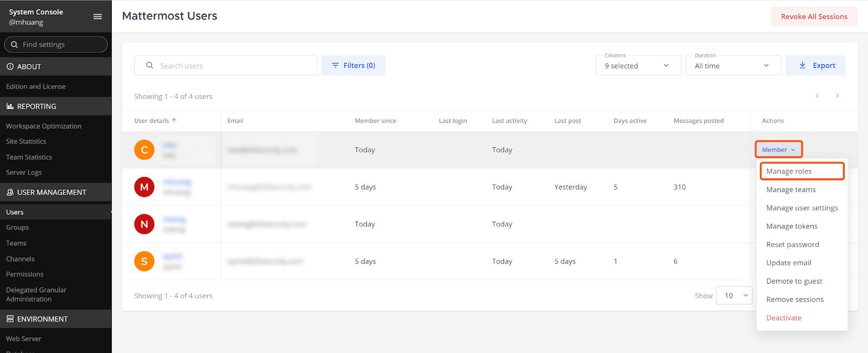Toggle the Member actions dropdown

pyautogui.click(x=778, y=149)
